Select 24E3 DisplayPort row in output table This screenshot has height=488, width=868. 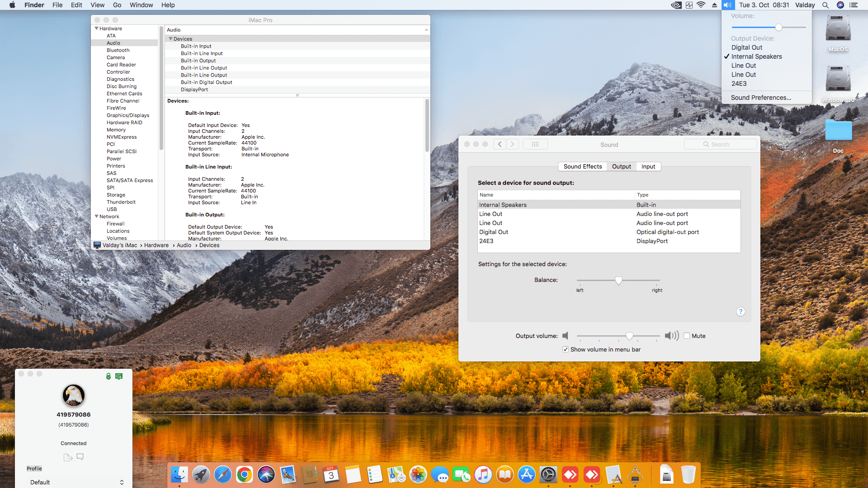click(x=609, y=241)
